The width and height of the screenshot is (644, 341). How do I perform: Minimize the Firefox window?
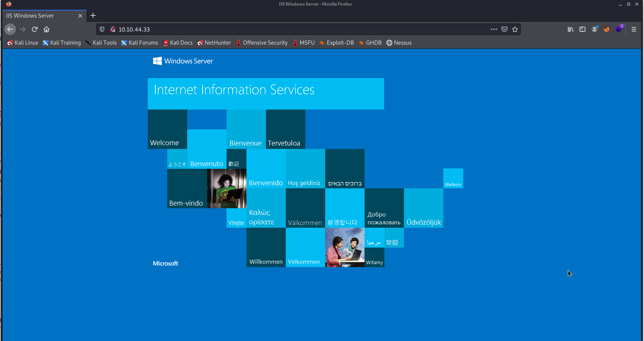(620, 4)
